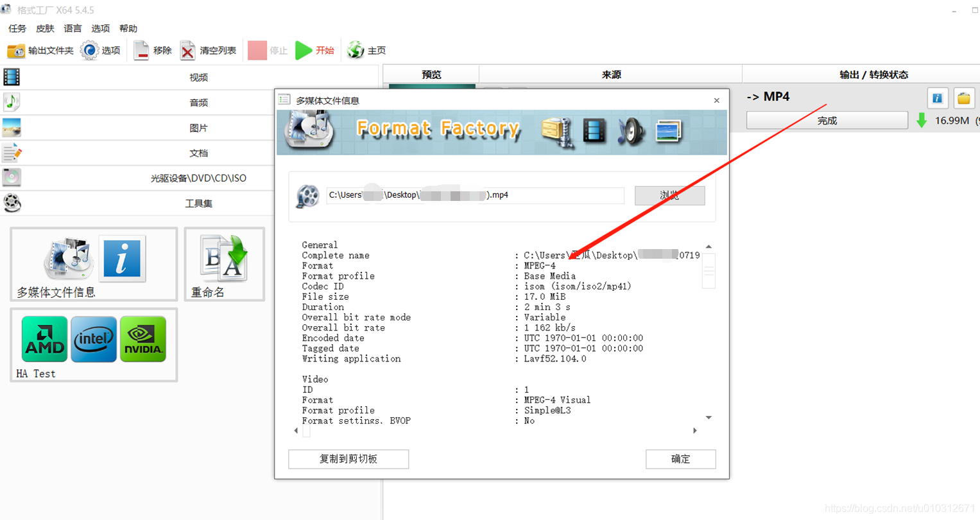Click the speaker audio icon in banner
The image size is (980, 520).
click(631, 131)
